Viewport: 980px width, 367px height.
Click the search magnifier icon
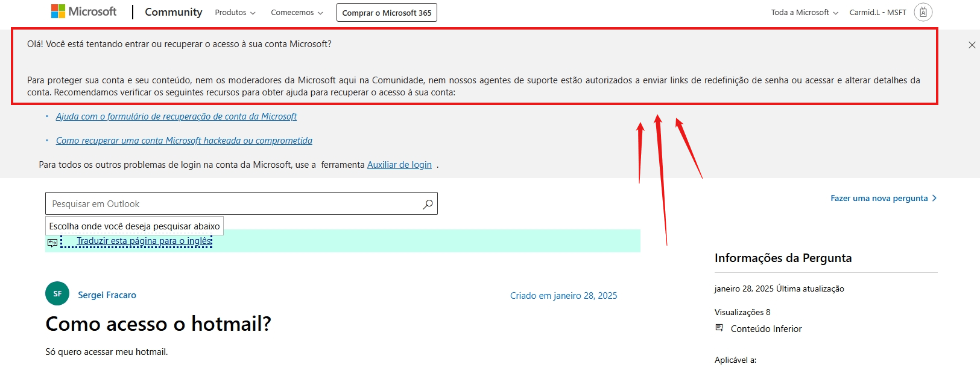[428, 204]
